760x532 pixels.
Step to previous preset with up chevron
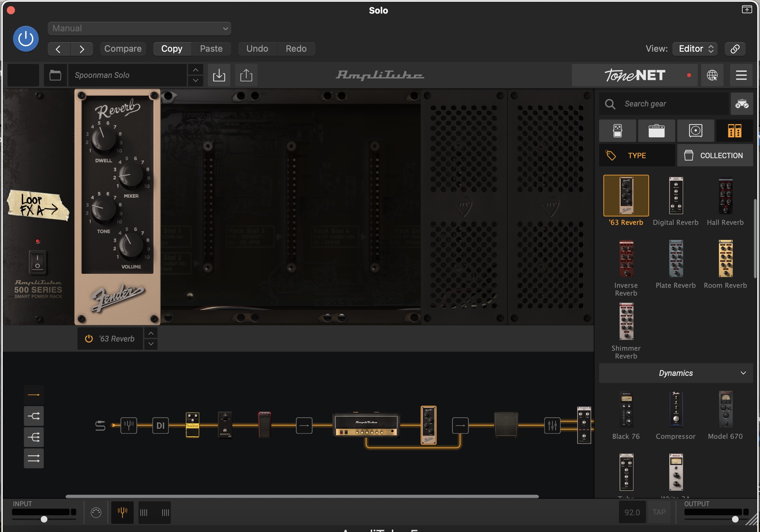coord(196,70)
